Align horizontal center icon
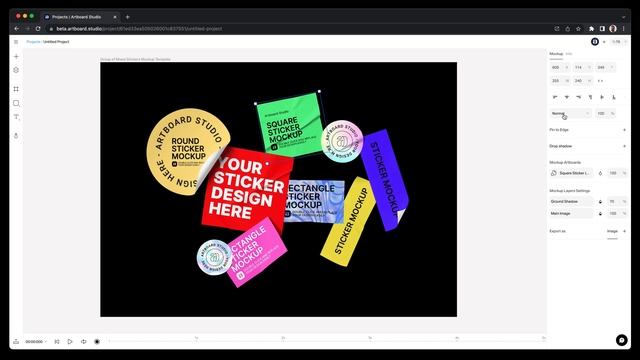Screen dimensions: 640x360 pyautogui.click(x=567, y=97)
